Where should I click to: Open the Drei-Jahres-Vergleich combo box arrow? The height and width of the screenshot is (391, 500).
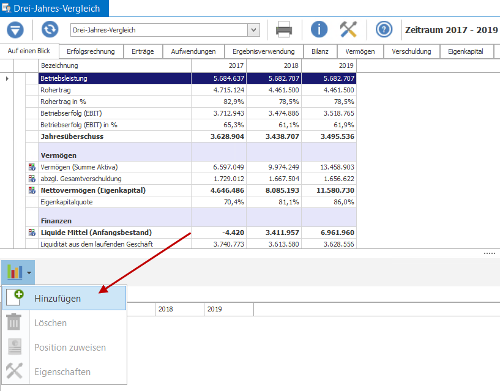point(253,30)
